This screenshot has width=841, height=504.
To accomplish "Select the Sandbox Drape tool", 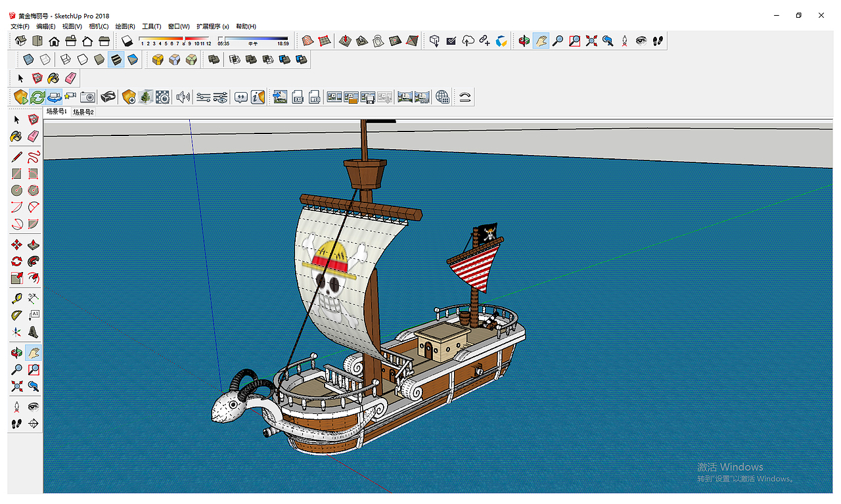I will pyautogui.click(x=378, y=41).
